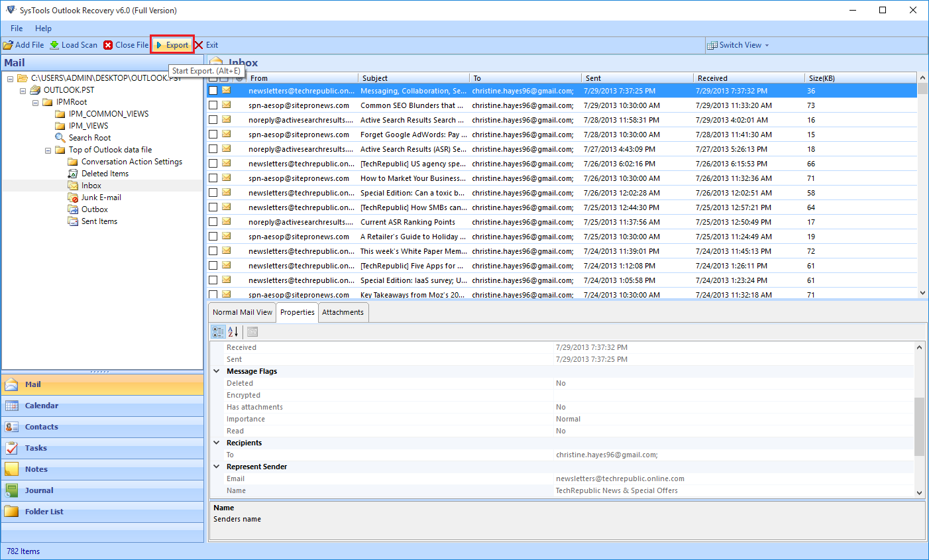929x560 pixels.
Task: Click the Categorized view icon in Properties
Action: coord(218,331)
